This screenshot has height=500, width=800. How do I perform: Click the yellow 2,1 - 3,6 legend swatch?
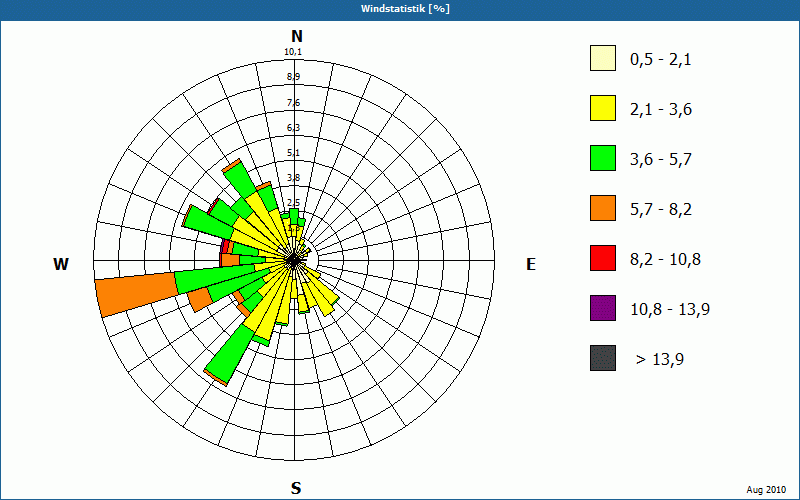[603, 108]
